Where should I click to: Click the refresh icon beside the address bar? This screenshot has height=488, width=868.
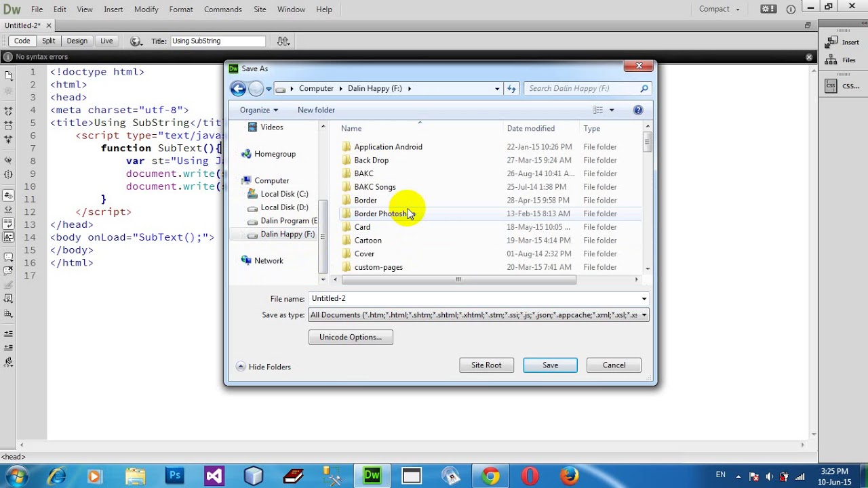511,88
